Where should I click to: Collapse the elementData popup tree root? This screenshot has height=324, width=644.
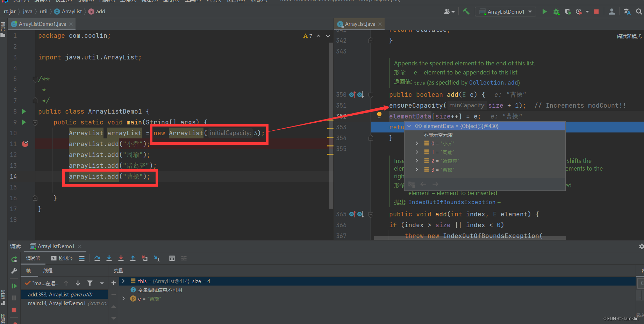409,126
